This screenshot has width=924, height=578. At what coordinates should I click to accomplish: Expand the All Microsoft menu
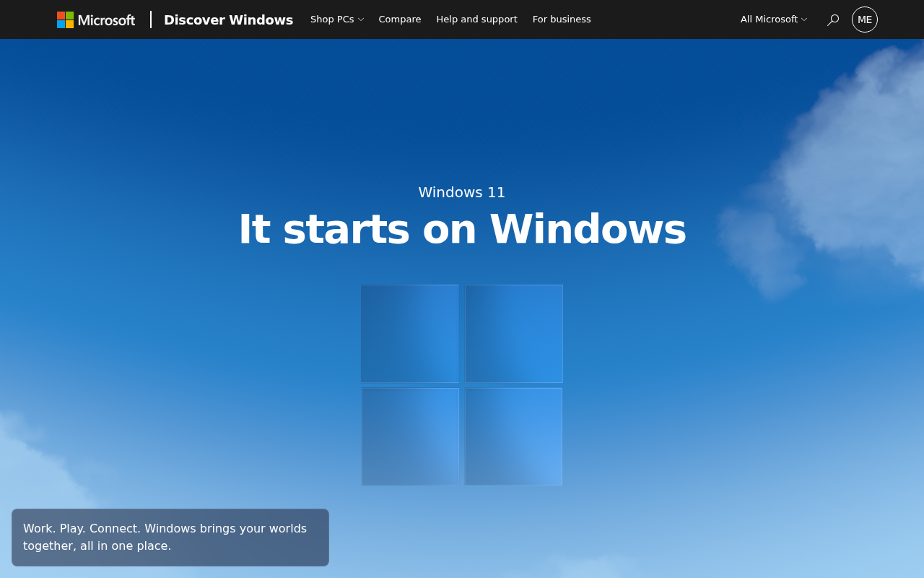[x=773, y=20]
